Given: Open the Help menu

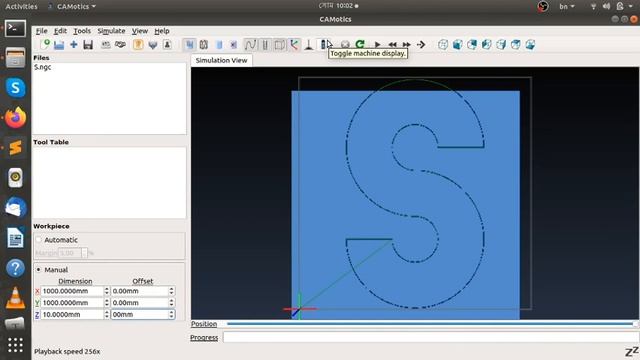Looking at the screenshot, I should click(162, 31).
